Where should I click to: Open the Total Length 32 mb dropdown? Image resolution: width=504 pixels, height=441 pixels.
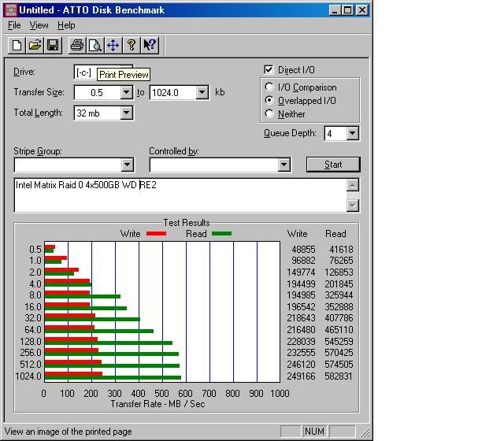[x=127, y=113]
